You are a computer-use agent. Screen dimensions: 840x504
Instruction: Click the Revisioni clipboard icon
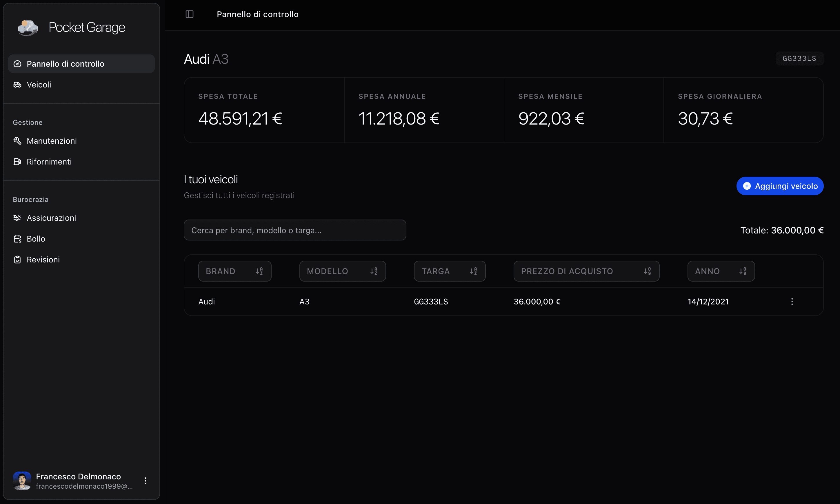click(17, 260)
